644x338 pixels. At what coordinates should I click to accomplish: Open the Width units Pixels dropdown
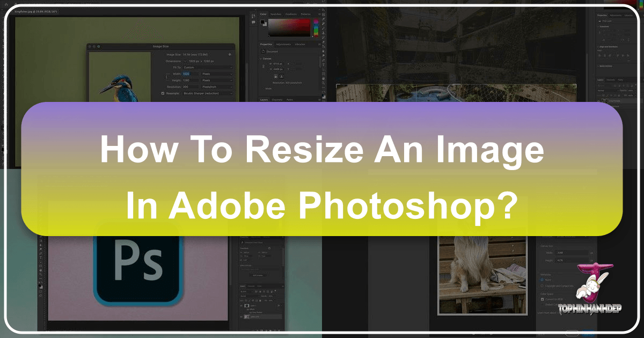pos(217,74)
